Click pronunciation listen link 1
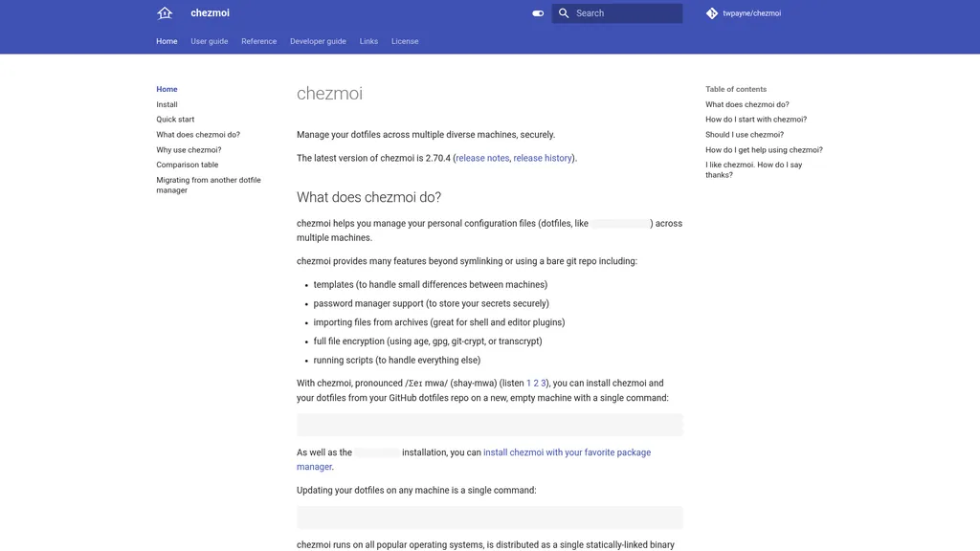This screenshot has height=551, width=980. pos(528,383)
